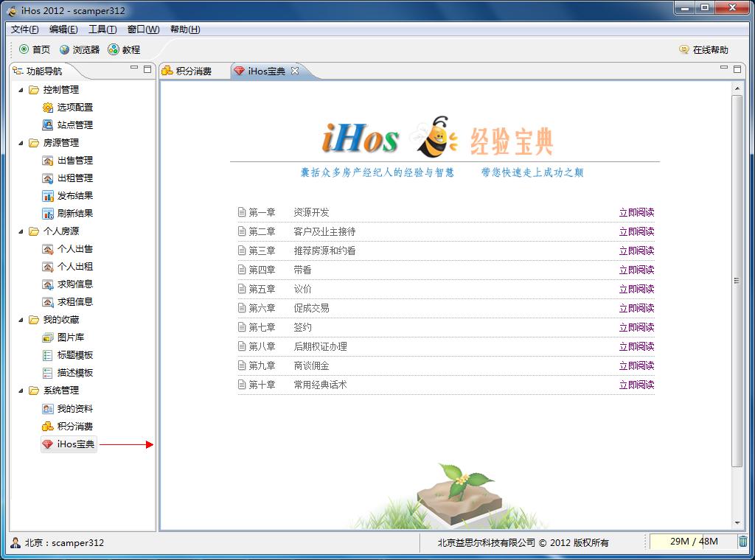Click the 北京：scamper312 status entry
This screenshot has height=560, width=755.
tap(58, 542)
